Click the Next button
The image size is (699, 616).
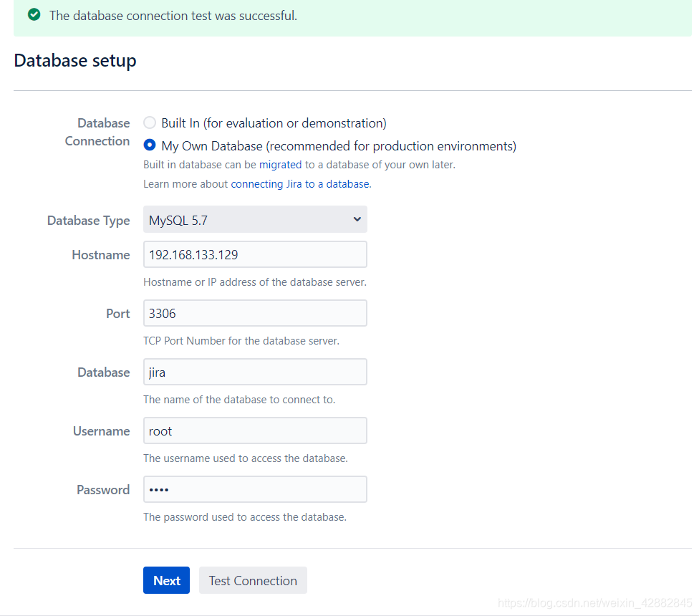(166, 580)
